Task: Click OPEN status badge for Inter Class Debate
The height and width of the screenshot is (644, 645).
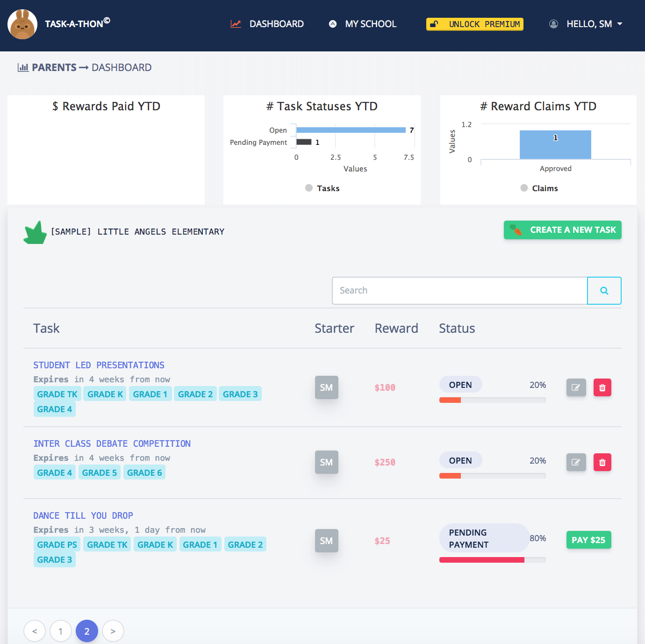Action: point(461,460)
